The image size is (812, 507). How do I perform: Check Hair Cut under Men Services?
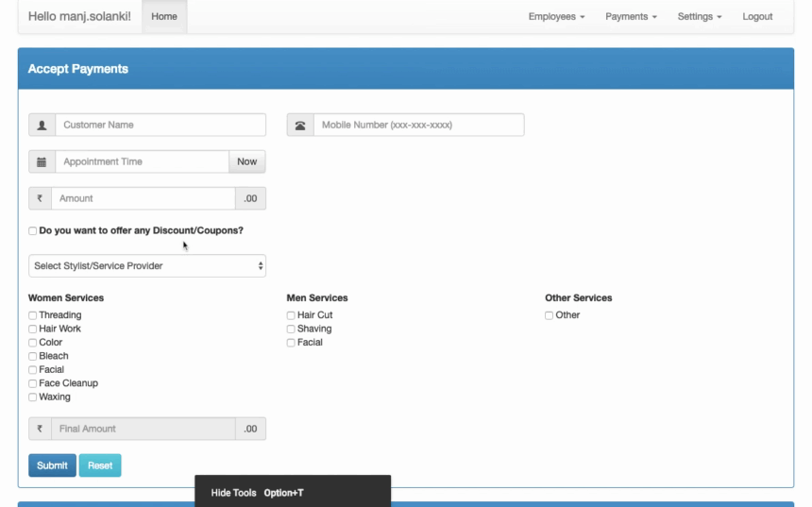[x=291, y=315]
